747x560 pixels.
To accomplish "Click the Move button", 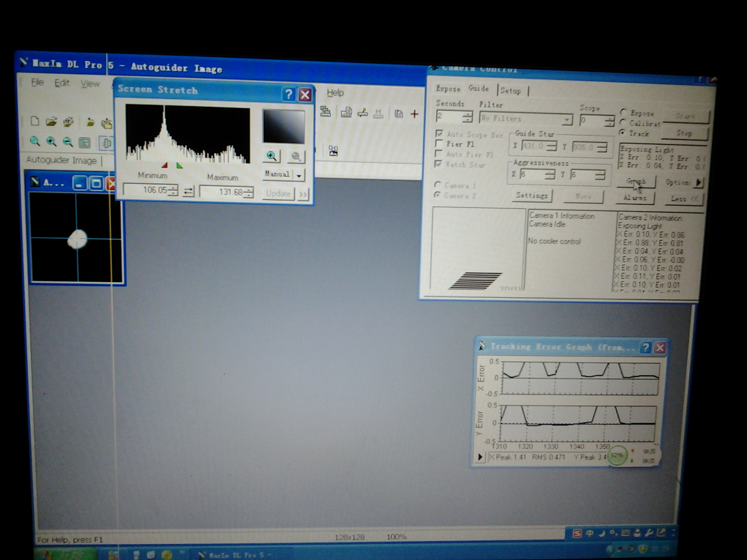I will click(583, 197).
